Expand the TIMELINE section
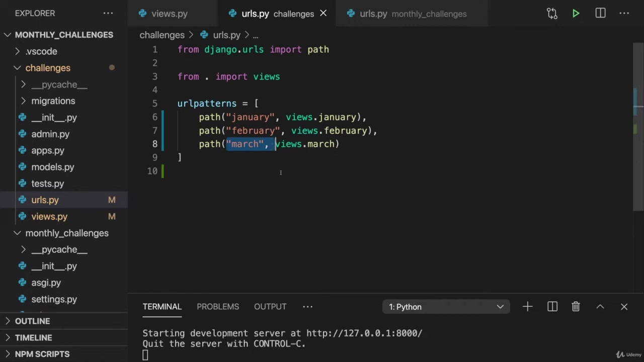This screenshot has height=362, width=644. pos(64,338)
